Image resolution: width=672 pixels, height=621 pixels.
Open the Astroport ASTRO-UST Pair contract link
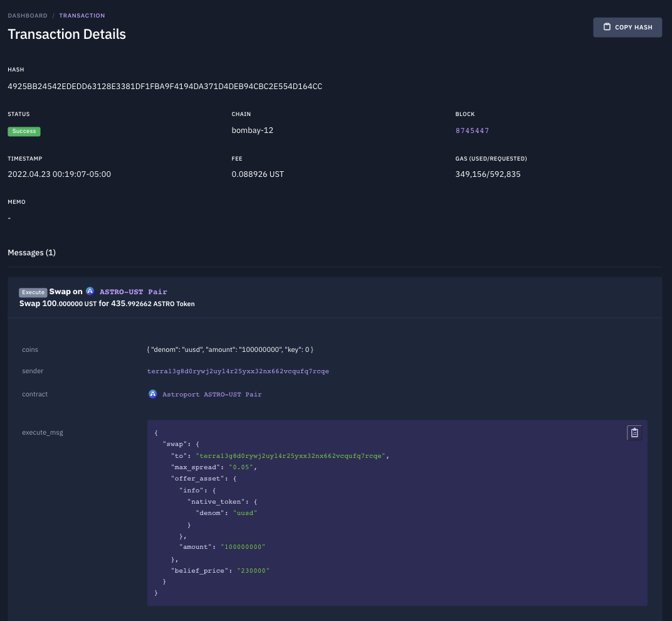point(212,394)
